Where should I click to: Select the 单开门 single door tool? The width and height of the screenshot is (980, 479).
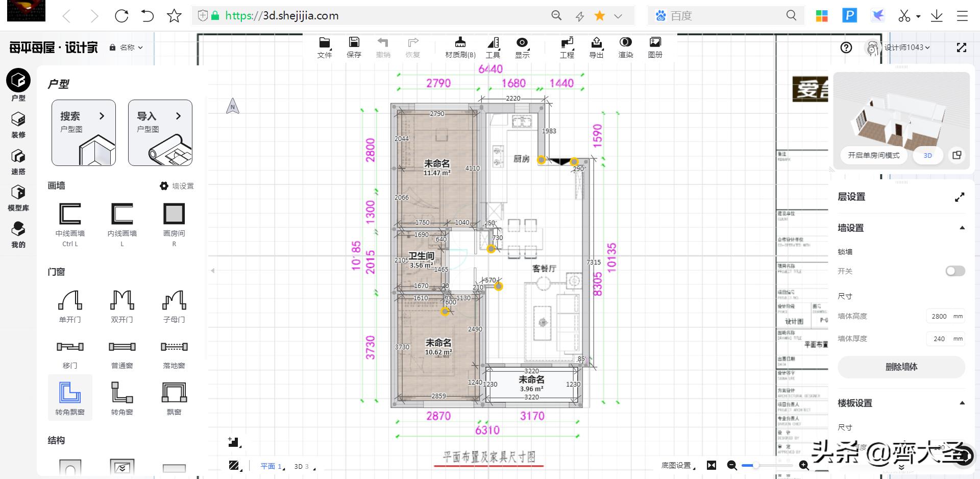coord(70,306)
